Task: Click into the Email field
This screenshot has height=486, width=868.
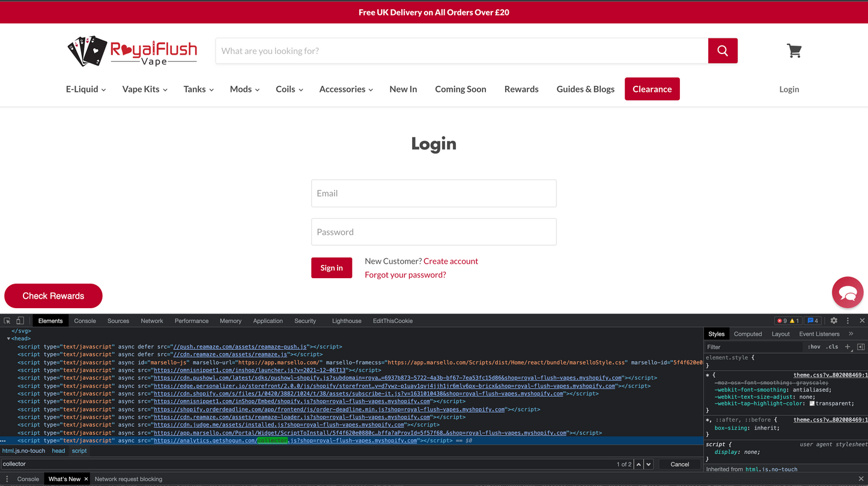Action: (x=434, y=193)
